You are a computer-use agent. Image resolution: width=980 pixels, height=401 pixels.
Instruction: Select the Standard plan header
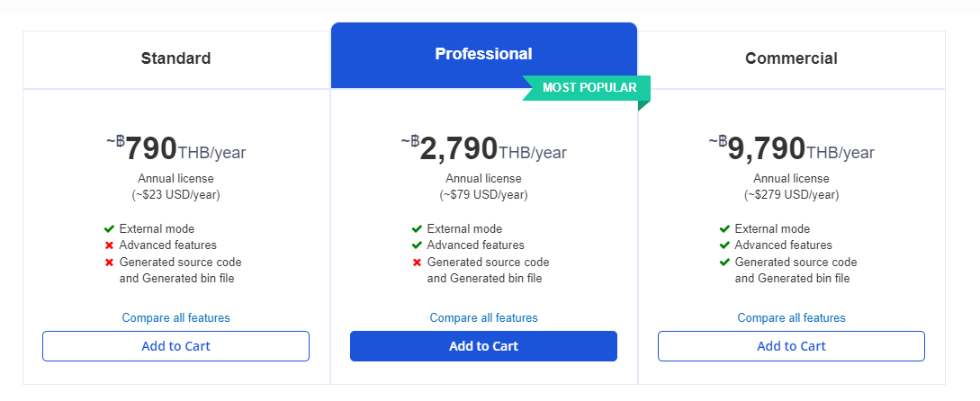pyautogui.click(x=175, y=58)
